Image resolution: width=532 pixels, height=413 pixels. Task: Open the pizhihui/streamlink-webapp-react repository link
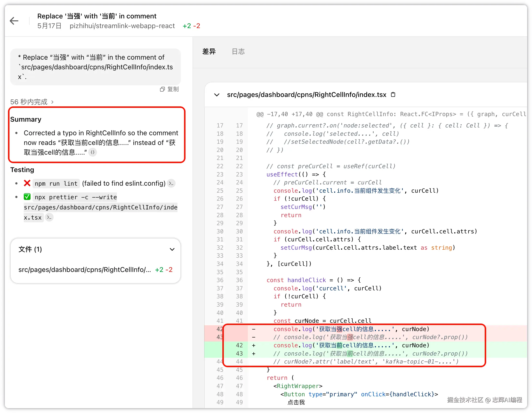[x=122, y=26]
